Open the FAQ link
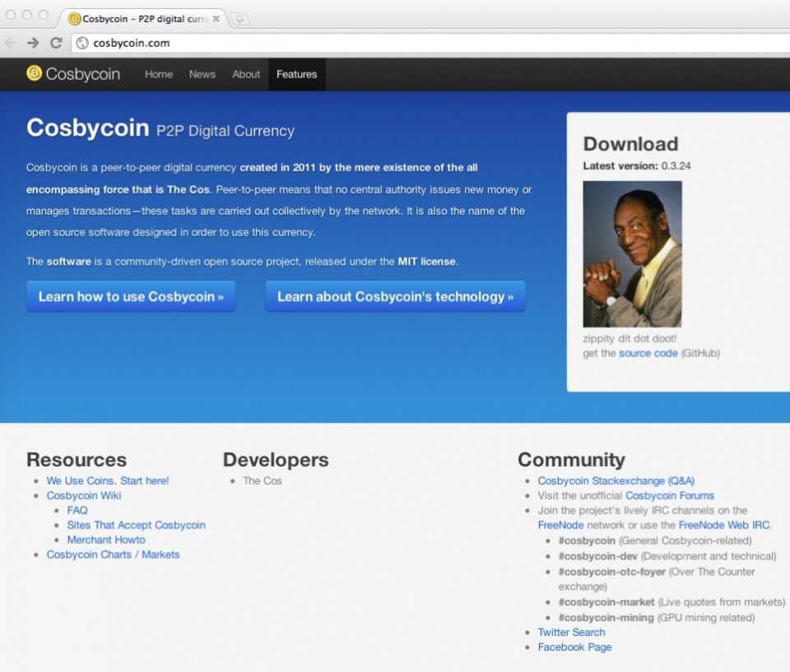Image resolution: width=790 pixels, height=672 pixels. click(x=77, y=510)
